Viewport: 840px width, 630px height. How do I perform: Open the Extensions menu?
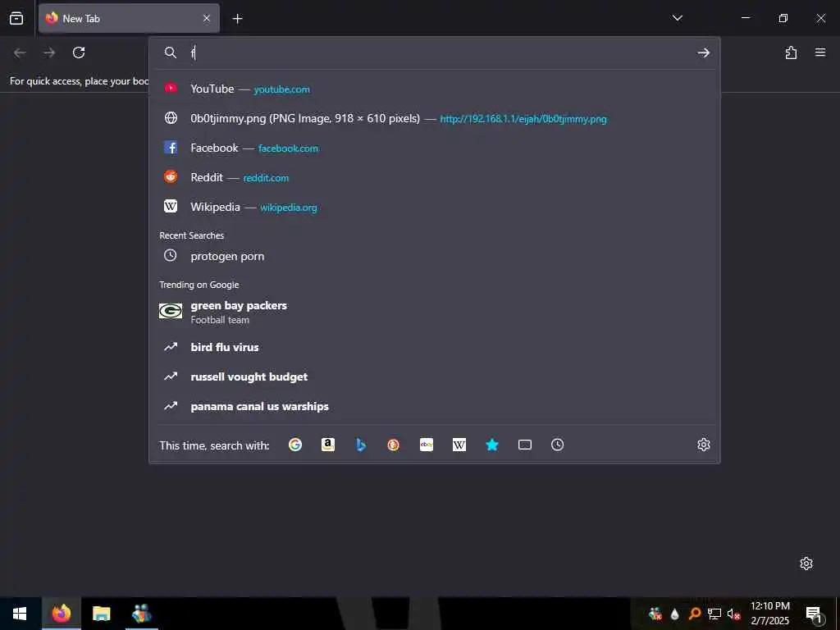tap(791, 52)
